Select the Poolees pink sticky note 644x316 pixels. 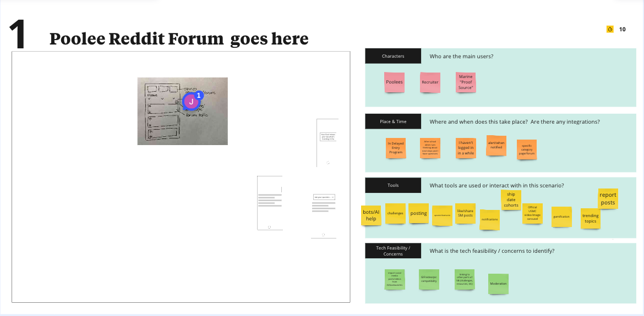click(394, 82)
